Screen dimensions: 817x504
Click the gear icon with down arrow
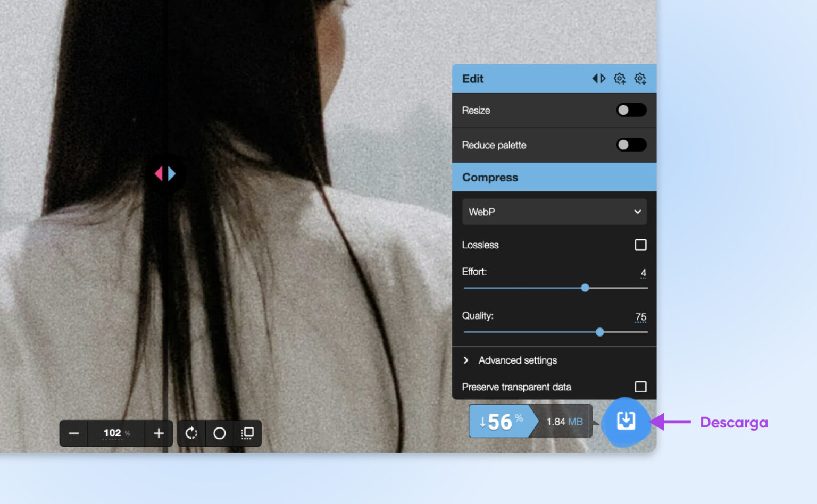(640, 78)
